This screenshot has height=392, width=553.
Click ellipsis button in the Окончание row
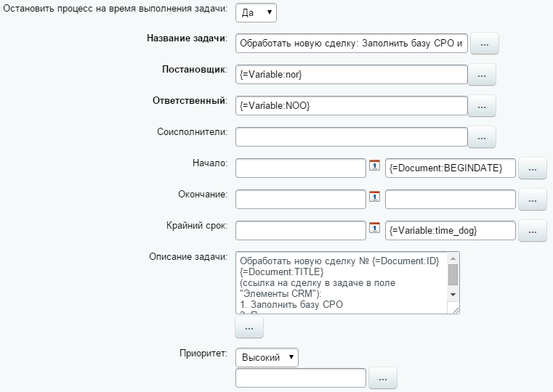point(532,200)
